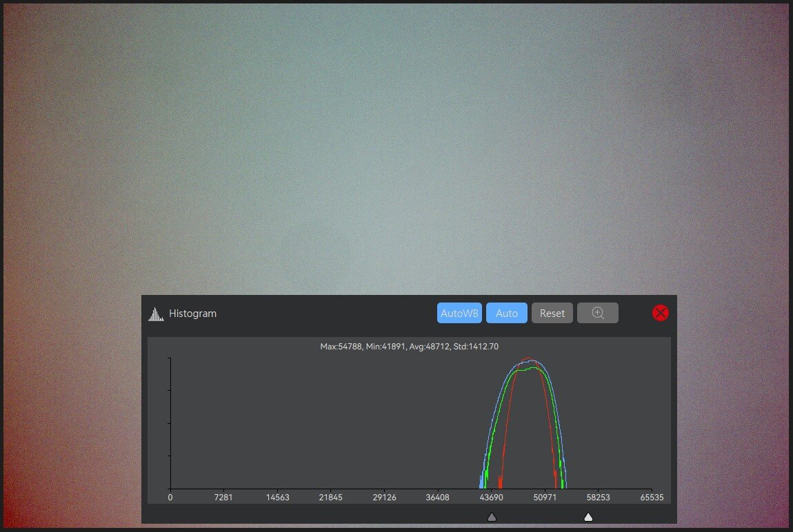Click axis label 21845
Screen dimensions: 793x532
331,497
